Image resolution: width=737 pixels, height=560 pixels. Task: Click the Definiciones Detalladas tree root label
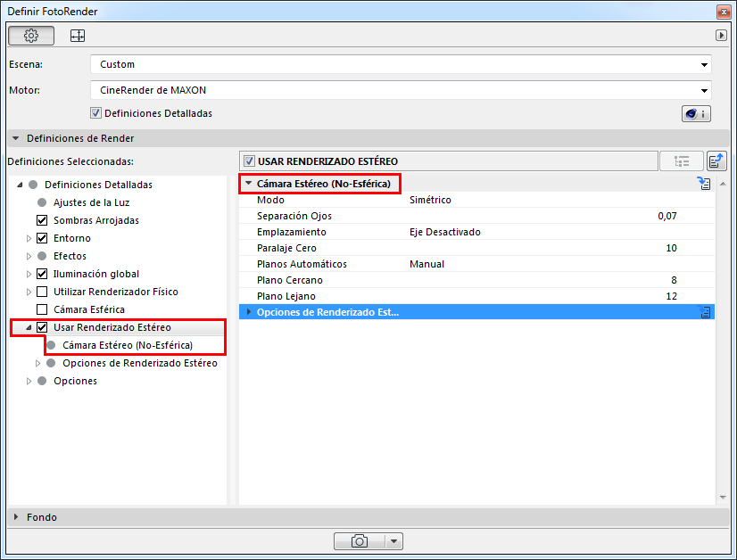98,185
